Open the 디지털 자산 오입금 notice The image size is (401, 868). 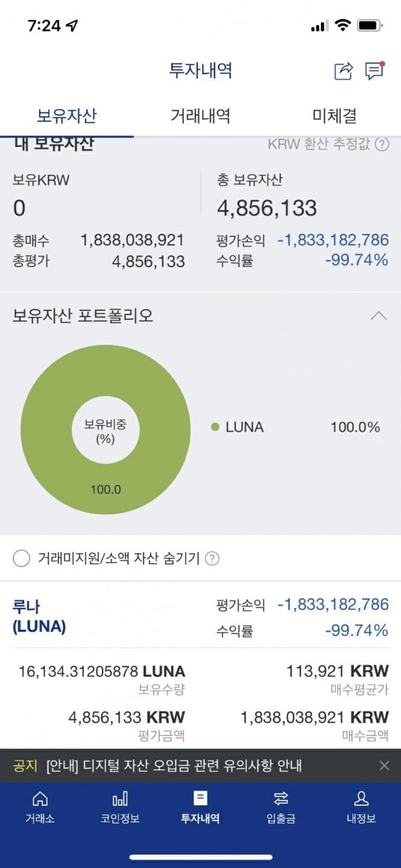pos(174,766)
